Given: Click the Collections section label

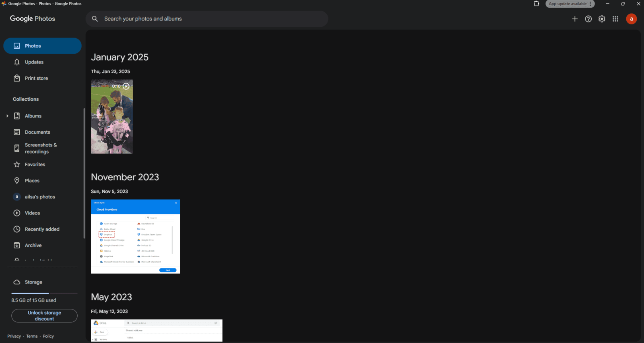Looking at the screenshot, I should tap(26, 99).
